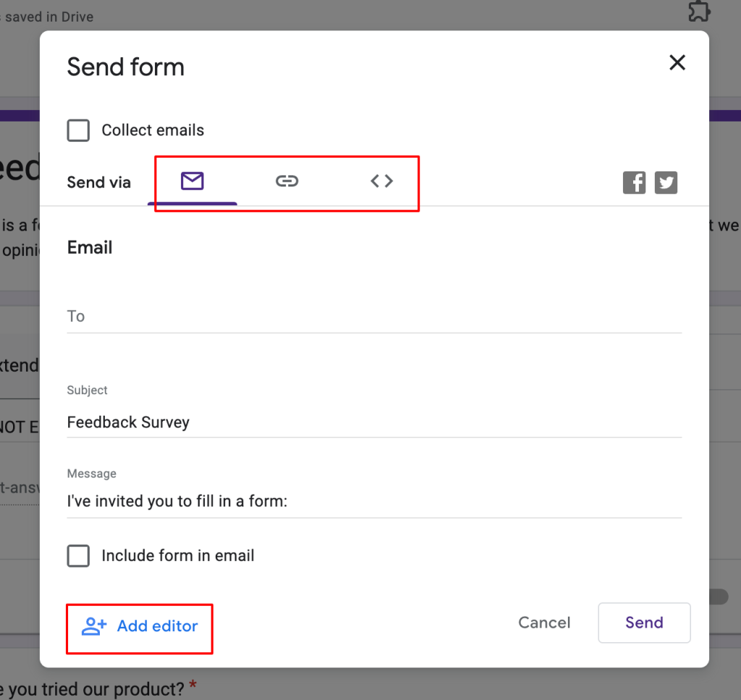Check Include form in email
This screenshot has width=741, height=700.
(x=78, y=555)
